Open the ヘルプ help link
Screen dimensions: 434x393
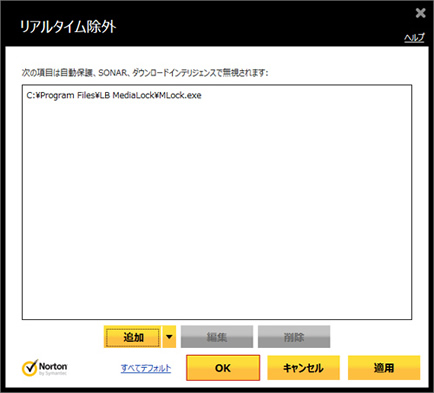pyautogui.click(x=414, y=38)
